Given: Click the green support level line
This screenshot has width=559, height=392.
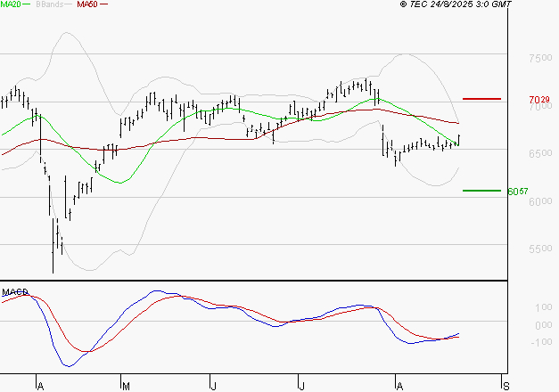Looking at the screenshot, I should coord(481,191).
